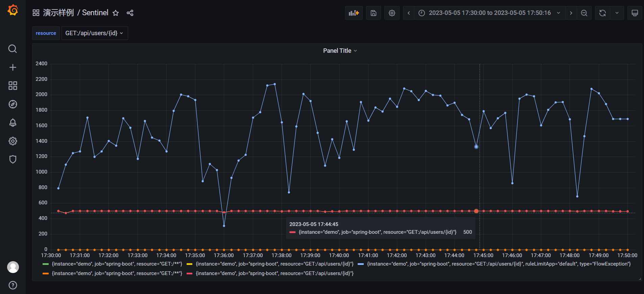This screenshot has height=294, width=644.
Task: Toggle the orange GET:/** legend series
Action: pyautogui.click(x=117, y=273)
